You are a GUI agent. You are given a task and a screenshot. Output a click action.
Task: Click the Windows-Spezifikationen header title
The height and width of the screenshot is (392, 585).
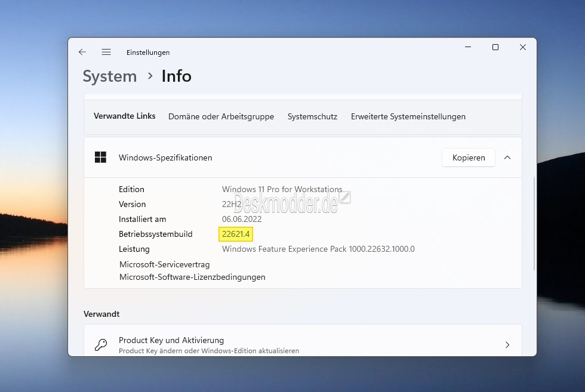[x=165, y=158]
